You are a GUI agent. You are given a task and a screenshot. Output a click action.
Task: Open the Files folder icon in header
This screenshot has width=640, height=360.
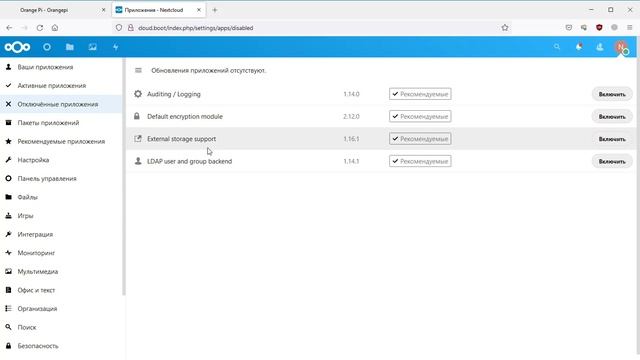pyautogui.click(x=70, y=47)
